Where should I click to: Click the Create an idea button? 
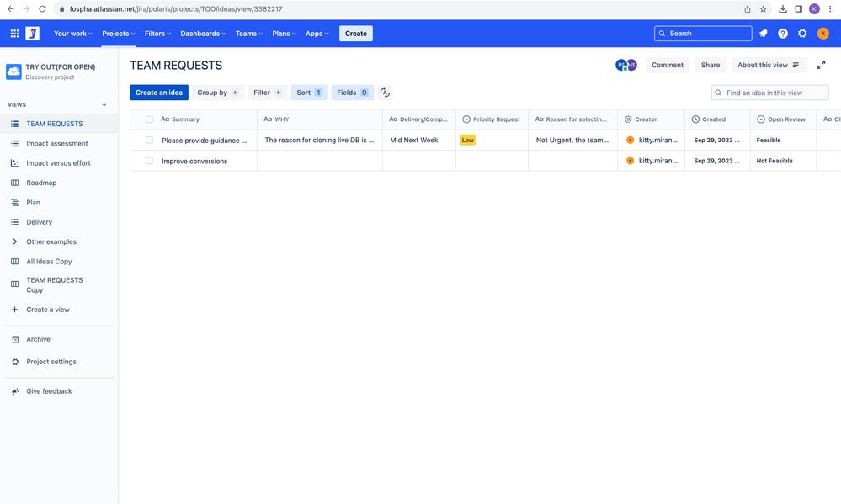coord(159,92)
